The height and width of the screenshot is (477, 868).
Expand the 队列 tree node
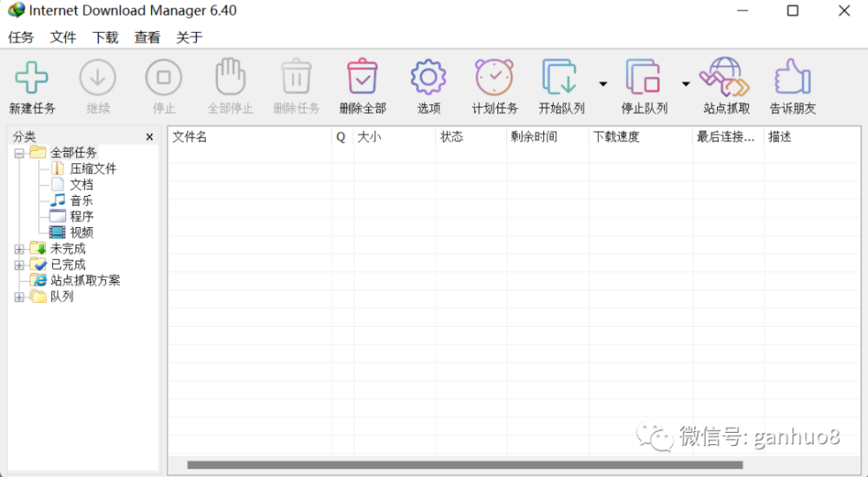[x=19, y=297]
